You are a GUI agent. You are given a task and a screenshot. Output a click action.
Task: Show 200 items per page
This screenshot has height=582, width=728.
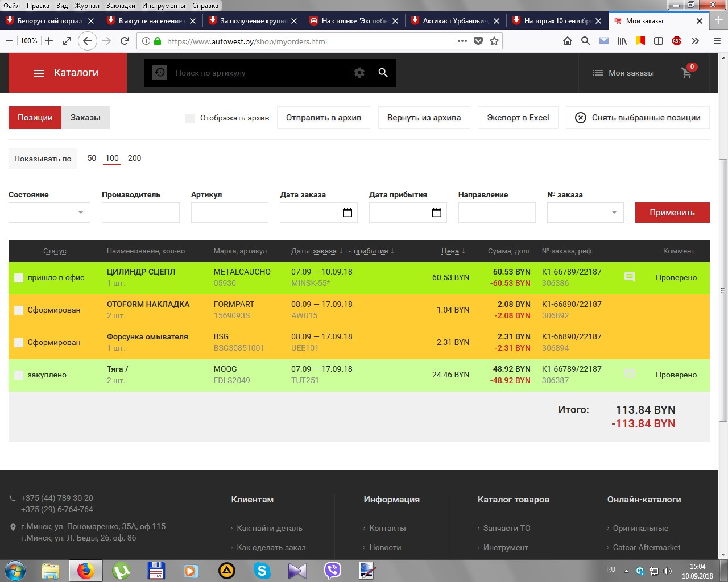click(x=134, y=158)
